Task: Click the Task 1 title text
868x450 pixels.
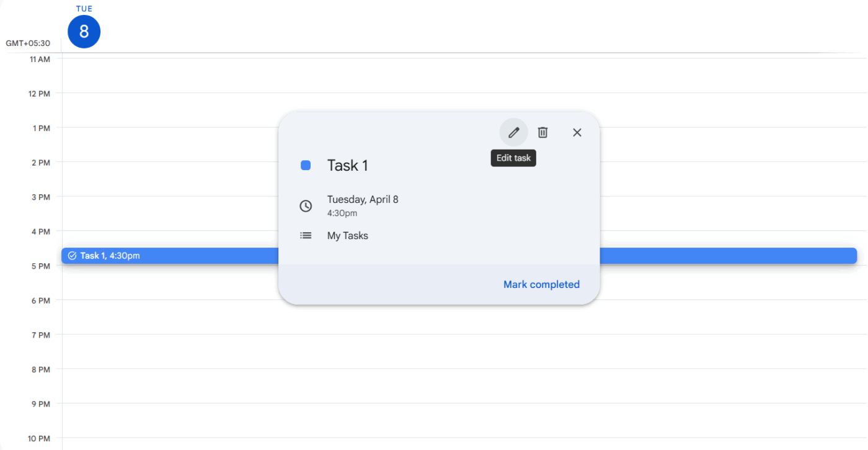Action: [x=348, y=165]
